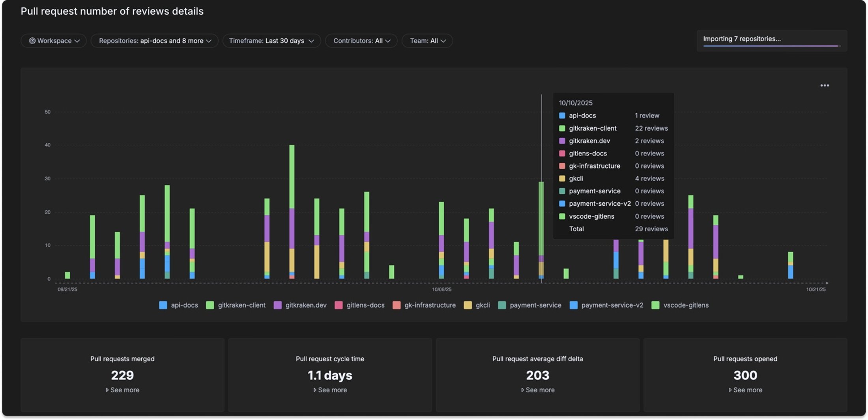The image size is (868, 420).
Task: Hide gk-infrastructure series via legend
Action: (x=424, y=305)
